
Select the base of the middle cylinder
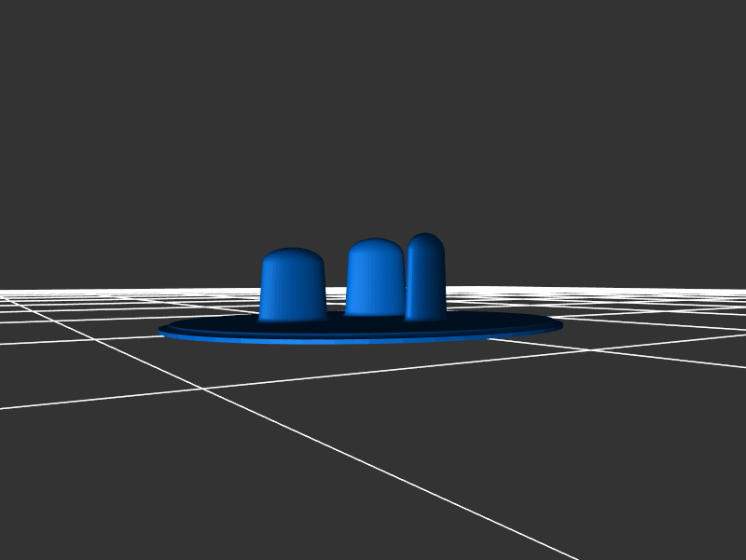click(x=373, y=312)
